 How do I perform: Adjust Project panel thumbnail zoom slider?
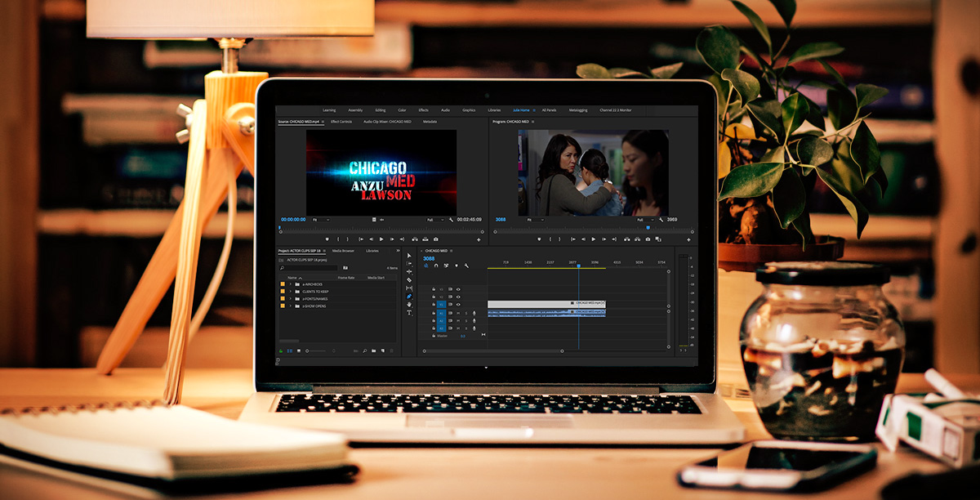(315, 350)
